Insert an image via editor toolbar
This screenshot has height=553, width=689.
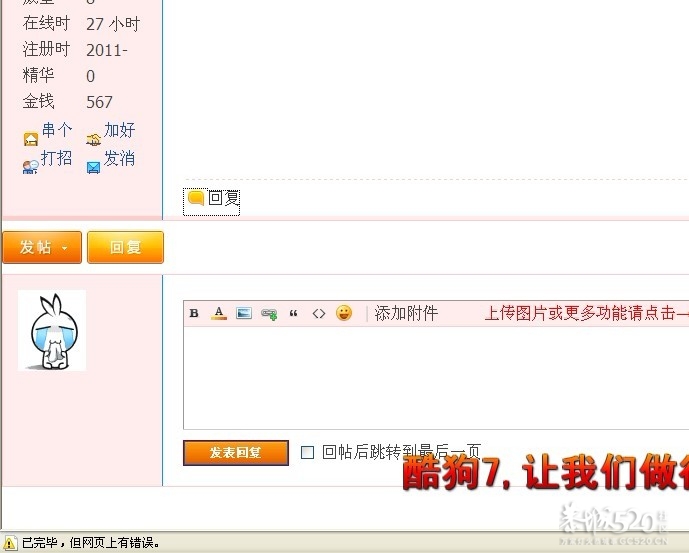coord(244,313)
